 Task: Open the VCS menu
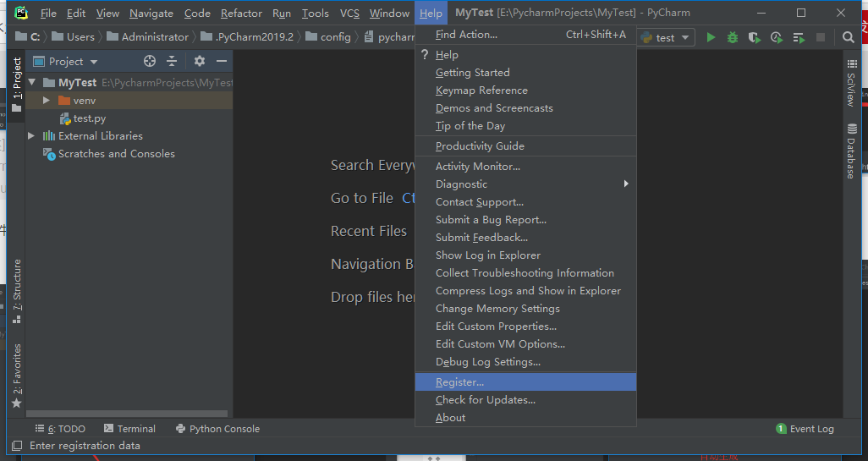[349, 13]
